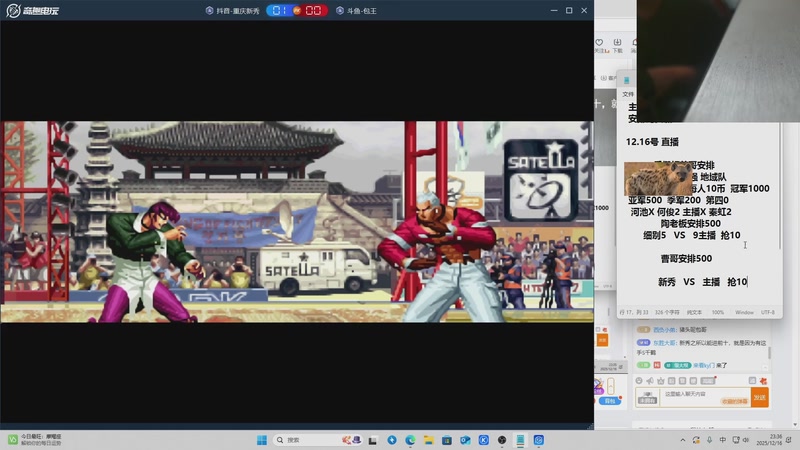Click the hyena image in the Notepad area
Screen dimensions: 800x450
click(658, 179)
